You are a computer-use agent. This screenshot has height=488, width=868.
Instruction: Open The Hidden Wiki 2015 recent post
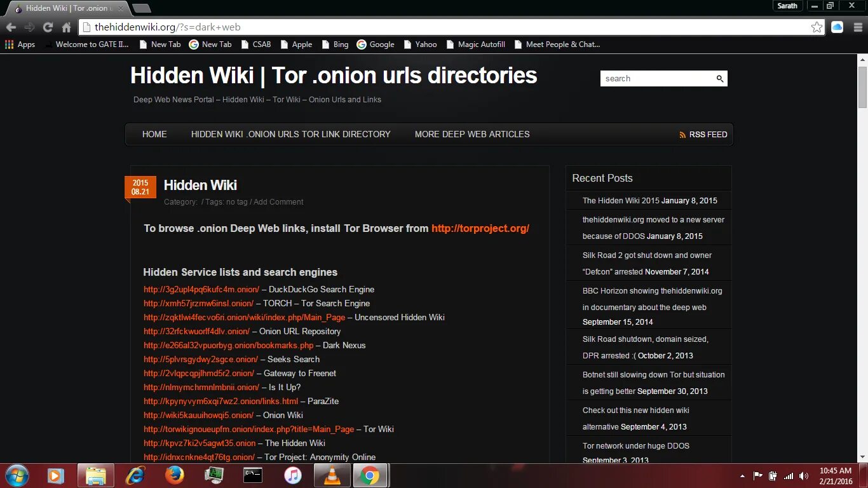pos(621,201)
